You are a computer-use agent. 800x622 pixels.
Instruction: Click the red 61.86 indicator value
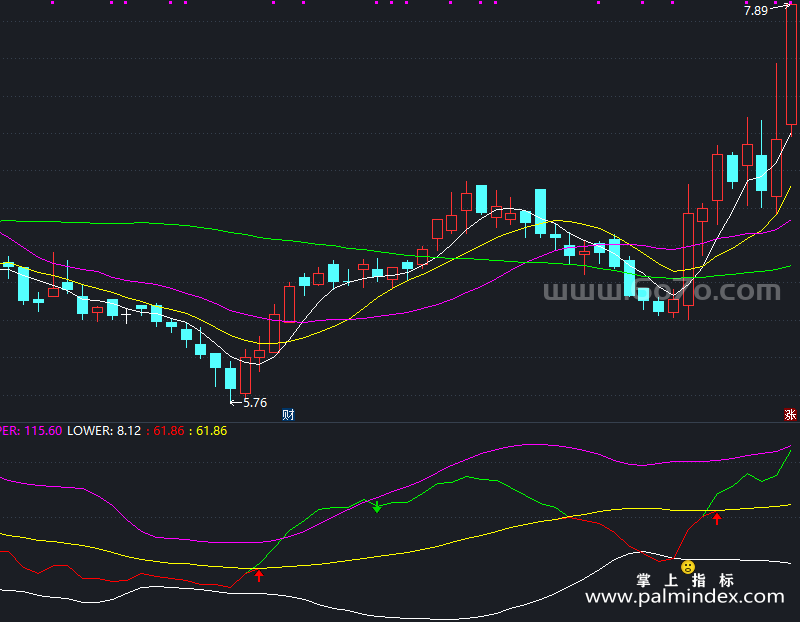pyautogui.click(x=168, y=431)
